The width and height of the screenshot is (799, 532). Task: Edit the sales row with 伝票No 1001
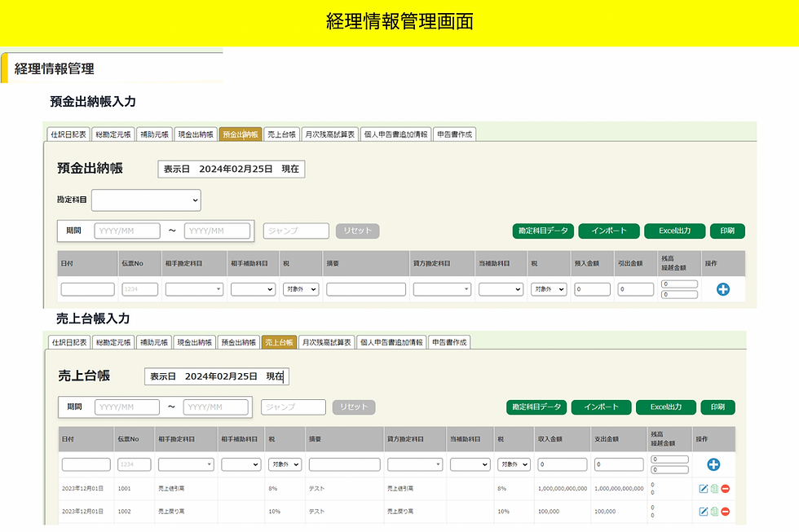pyautogui.click(x=703, y=489)
